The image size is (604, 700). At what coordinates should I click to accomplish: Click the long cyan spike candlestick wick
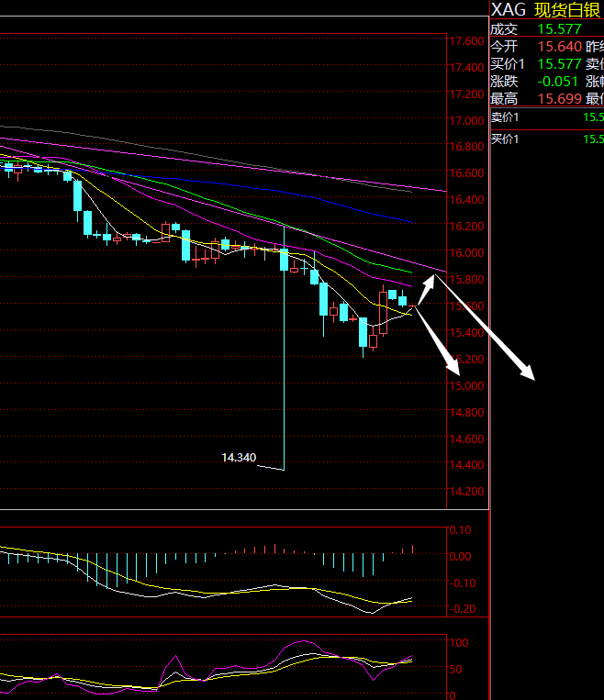point(285,349)
